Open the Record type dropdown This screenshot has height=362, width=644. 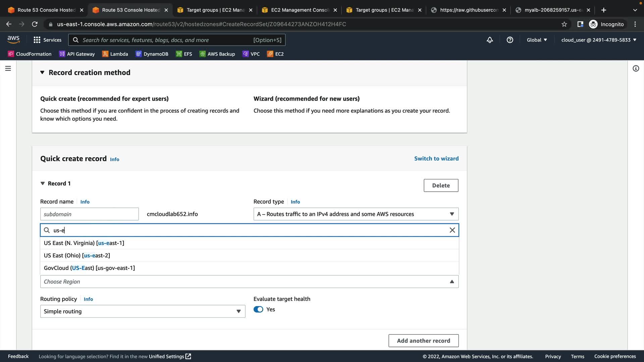[x=356, y=214]
